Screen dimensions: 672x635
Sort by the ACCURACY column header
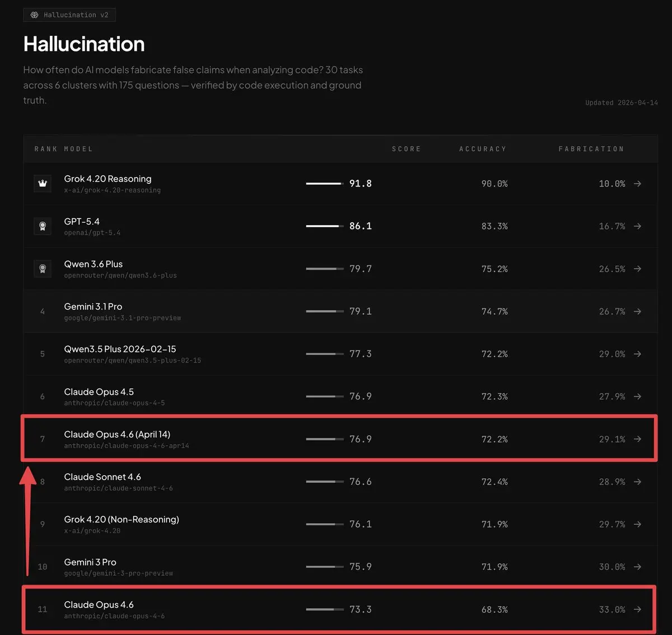pyautogui.click(x=483, y=149)
